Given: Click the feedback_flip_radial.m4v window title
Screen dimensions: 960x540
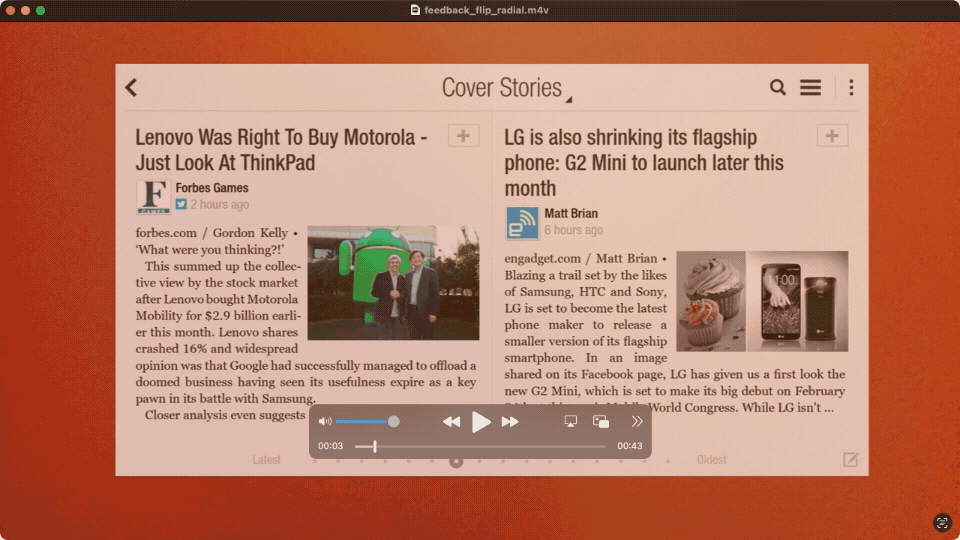Looking at the screenshot, I should point(487,10).
